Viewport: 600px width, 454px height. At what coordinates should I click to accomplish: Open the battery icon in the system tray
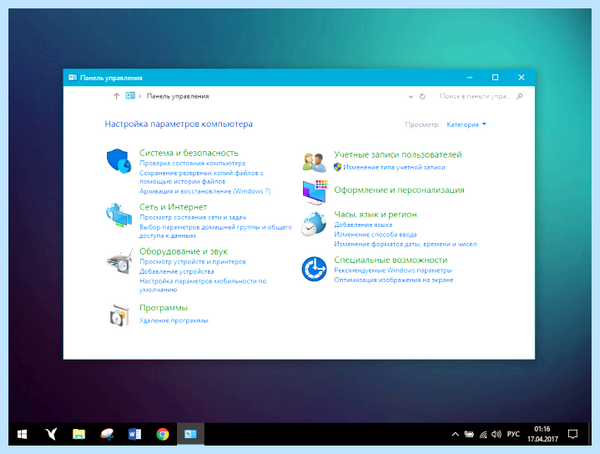[469, 434]
